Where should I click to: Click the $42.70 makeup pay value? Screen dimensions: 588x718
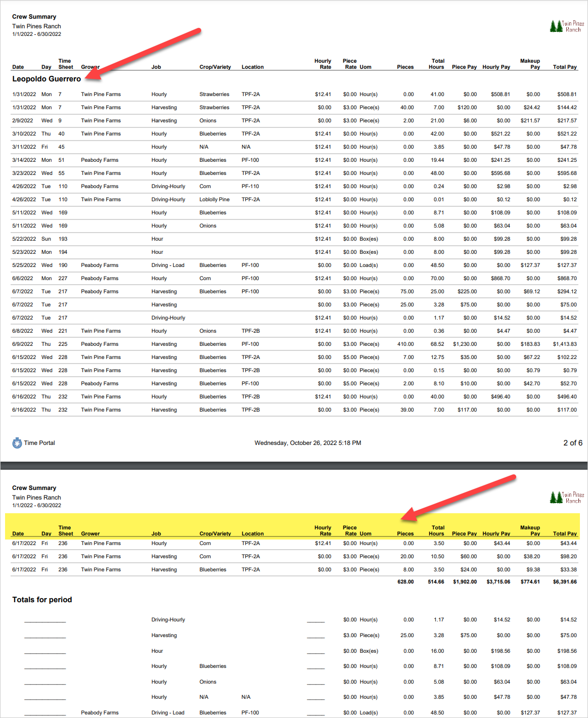[532, 384]
